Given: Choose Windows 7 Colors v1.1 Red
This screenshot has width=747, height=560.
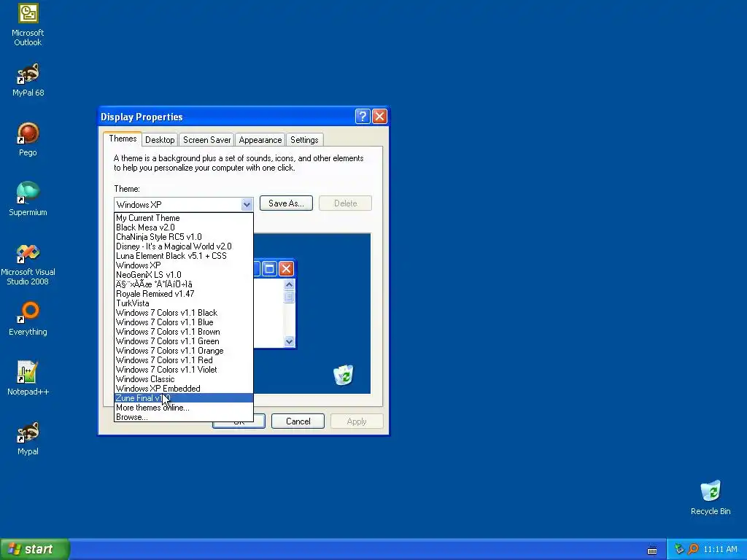Looking at the screenshot, I should pos(183,360).
